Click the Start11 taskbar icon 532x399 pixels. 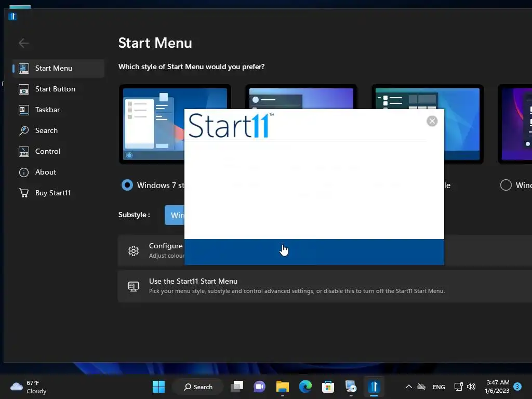[x=374, y=387]
